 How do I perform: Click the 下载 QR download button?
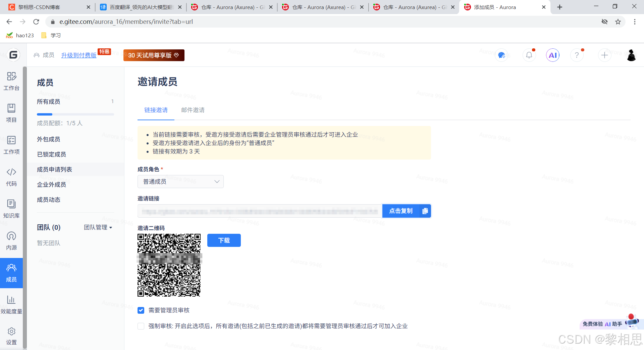pyautogui.click(x=224, y=240)
